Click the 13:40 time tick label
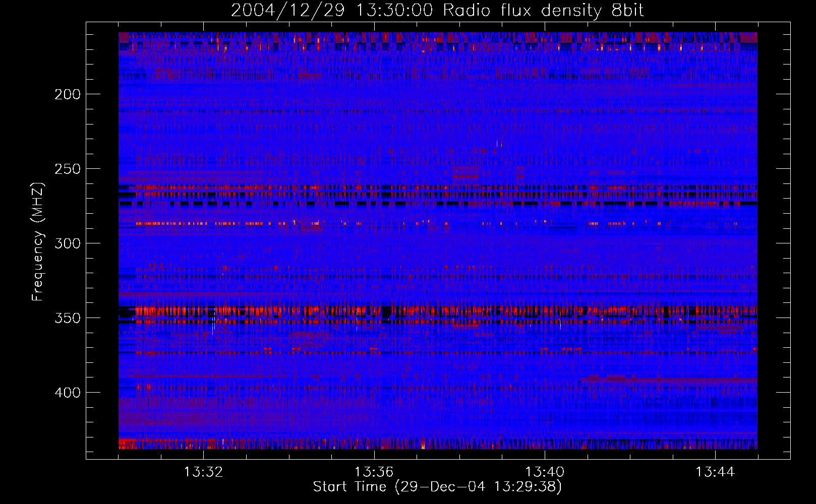This screenshot has width=816, height=504. click(545, 472)
